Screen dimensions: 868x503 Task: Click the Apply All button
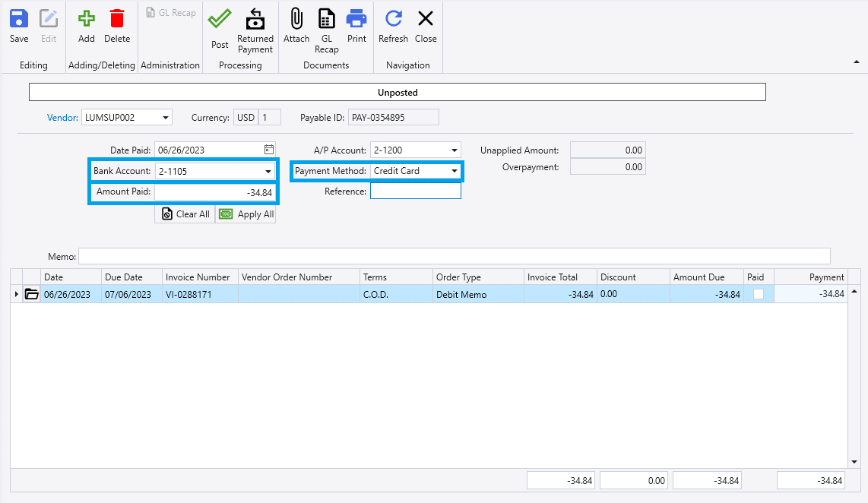(x=246, y=214)
